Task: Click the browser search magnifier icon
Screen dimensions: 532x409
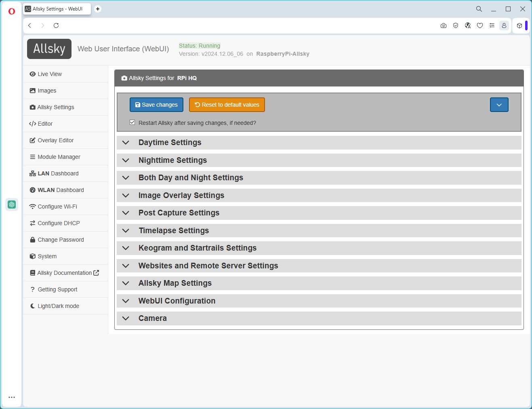Action: (x=479, y=9)
